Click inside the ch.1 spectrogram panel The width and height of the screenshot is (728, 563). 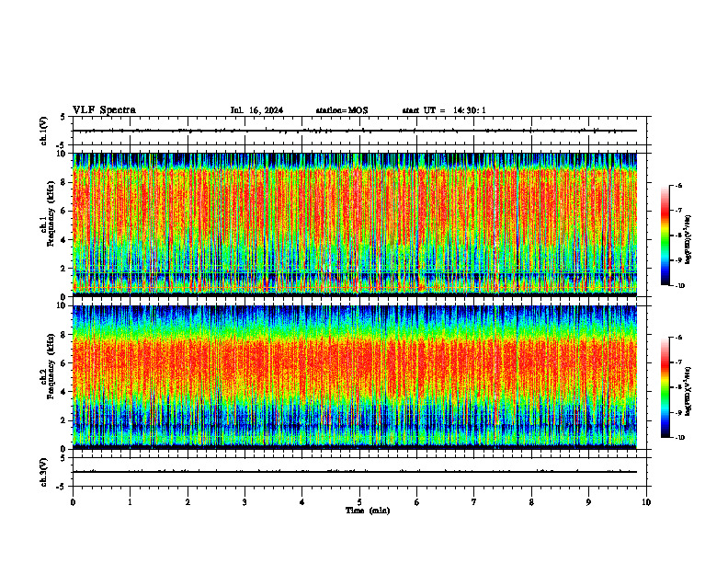(355, 224)
